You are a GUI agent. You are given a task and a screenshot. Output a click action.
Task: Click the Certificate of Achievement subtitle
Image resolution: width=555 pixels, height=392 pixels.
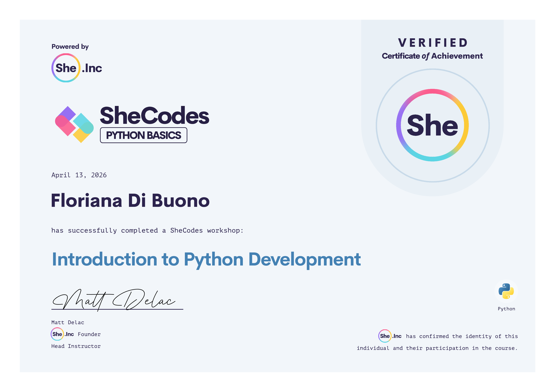coord(432,56)
